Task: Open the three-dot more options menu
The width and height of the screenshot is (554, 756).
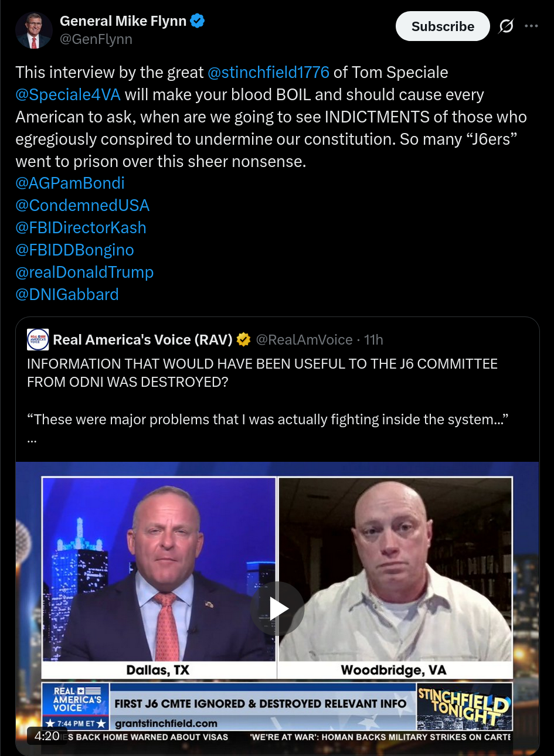Action: click(x=532, y=26)
